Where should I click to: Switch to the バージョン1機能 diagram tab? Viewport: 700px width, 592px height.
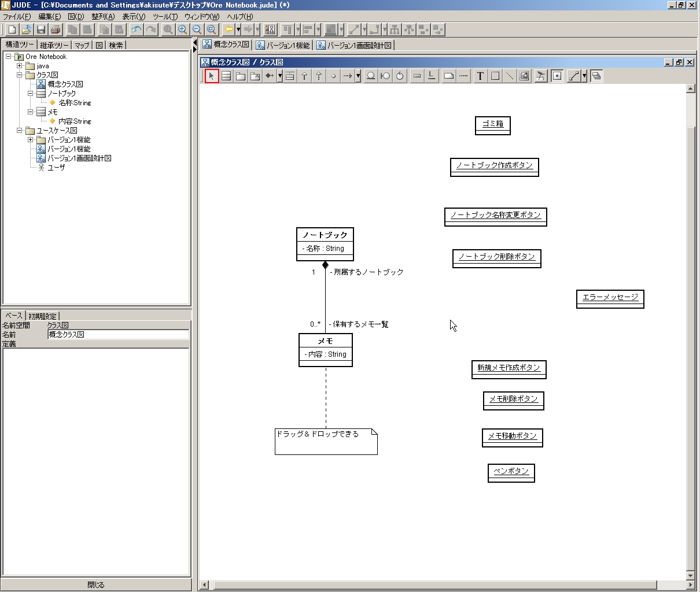[x=283, y=45]
